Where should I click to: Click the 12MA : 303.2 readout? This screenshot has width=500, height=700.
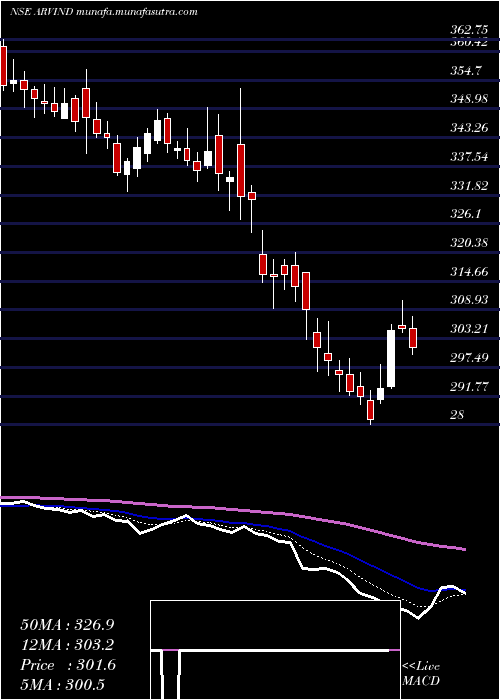point(67,645)
